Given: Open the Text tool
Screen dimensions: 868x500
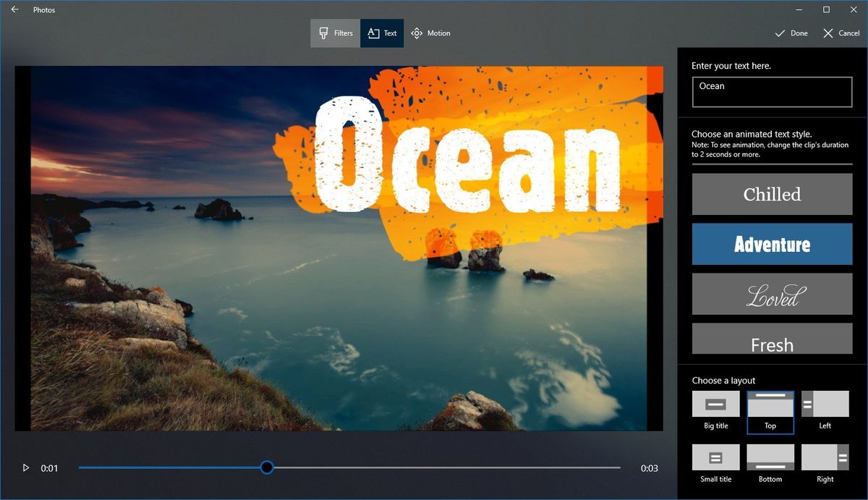Looking at the screenshot, I should pos(382,33).
